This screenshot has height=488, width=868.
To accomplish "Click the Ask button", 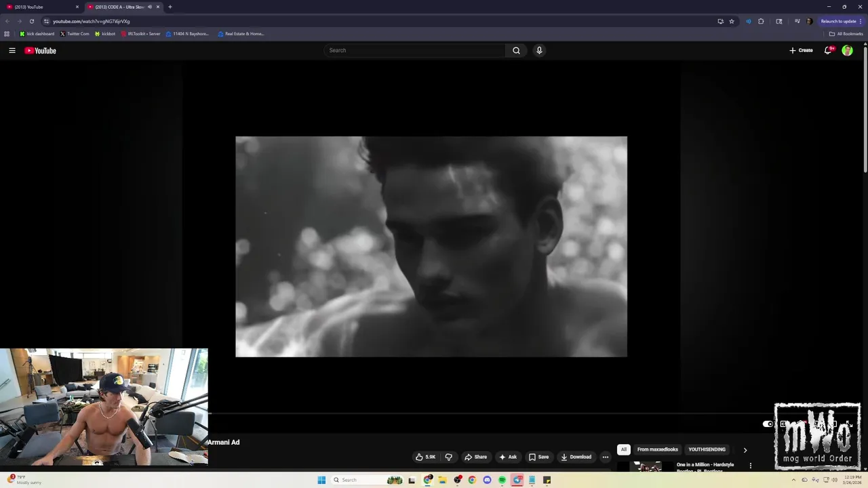I will coord(508,457).
